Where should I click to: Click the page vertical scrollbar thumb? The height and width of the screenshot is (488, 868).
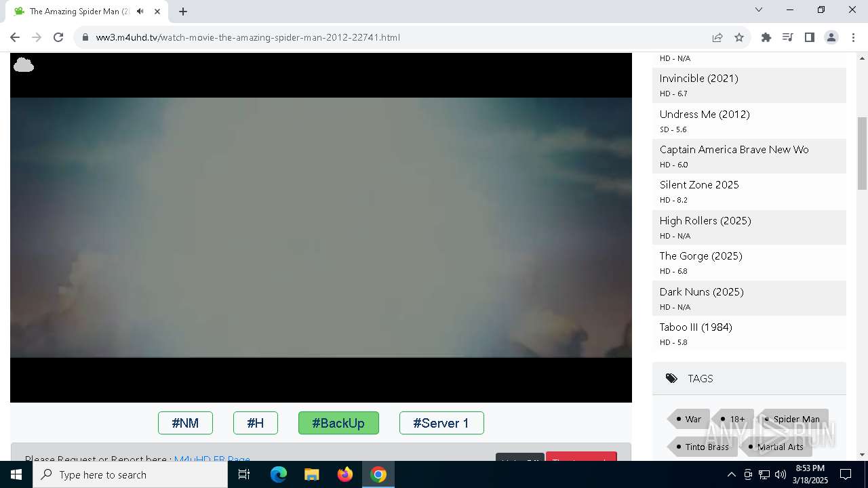[x=862, y=153]
